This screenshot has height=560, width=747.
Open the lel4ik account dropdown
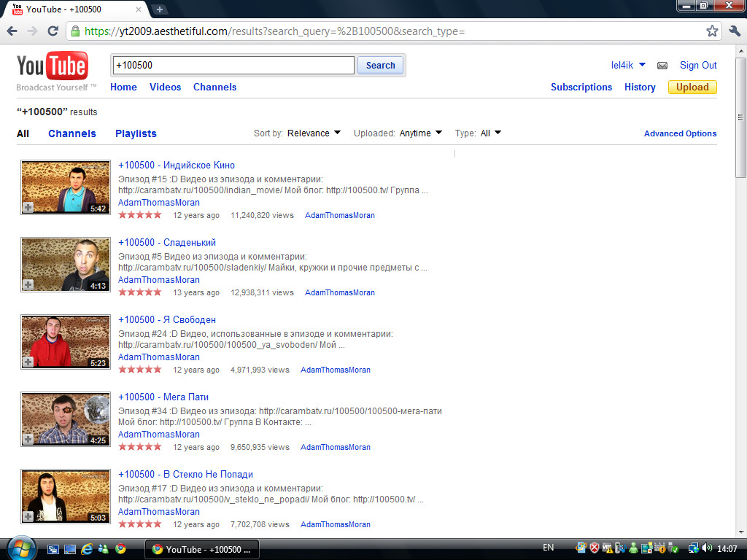tap(628, 65)
